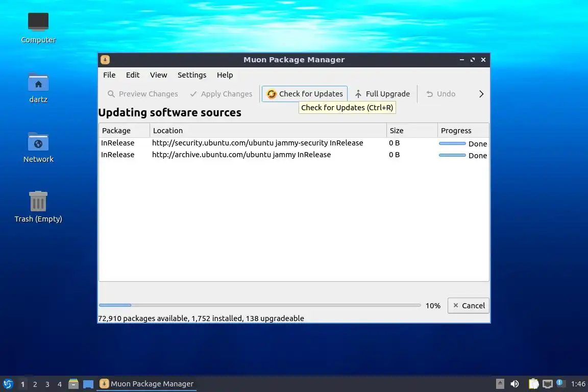Image resolution: width=588 pixels, height=392 pixels.
Task: Open the View menu
Action: coord(158,75)
